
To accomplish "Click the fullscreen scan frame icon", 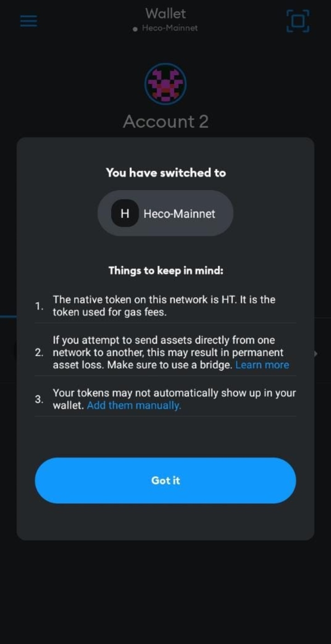I will [x=297, y=21].
